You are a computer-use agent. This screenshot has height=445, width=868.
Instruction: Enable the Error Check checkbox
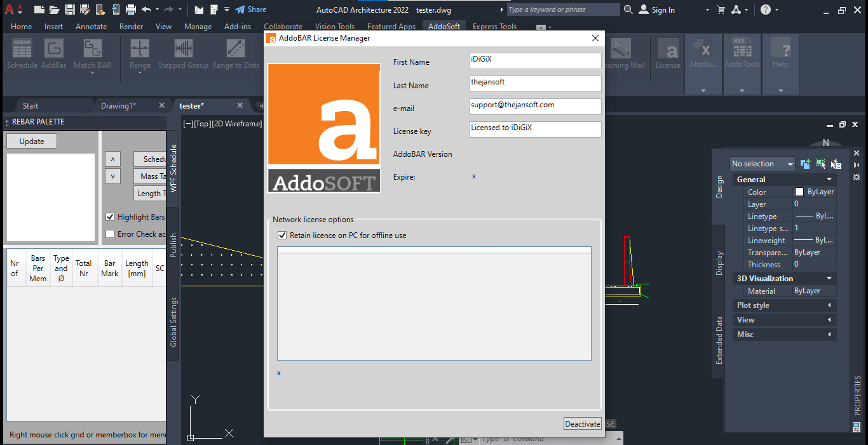(x=110, y=234)
